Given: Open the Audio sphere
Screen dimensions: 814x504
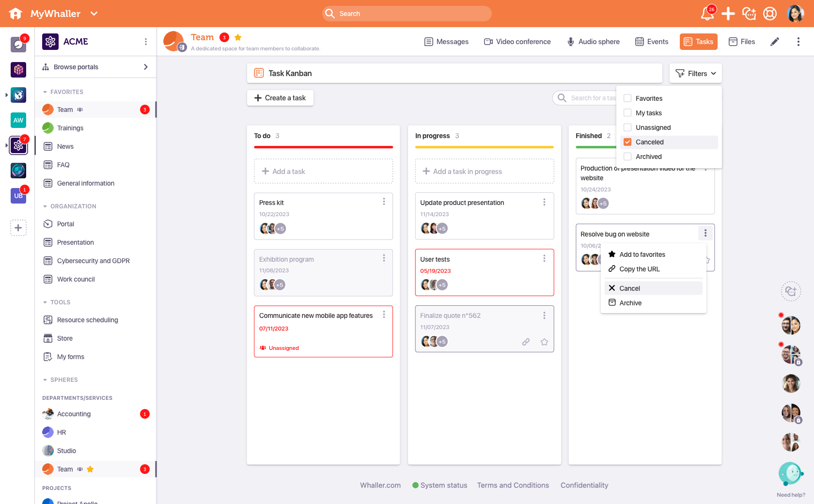Looking at the screenshot, I should pyautogui.click(x=593, y=42).
